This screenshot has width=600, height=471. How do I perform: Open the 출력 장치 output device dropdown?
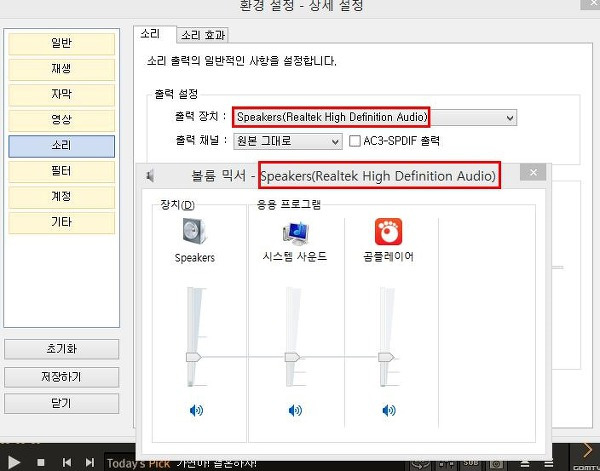tap(375, 117)
